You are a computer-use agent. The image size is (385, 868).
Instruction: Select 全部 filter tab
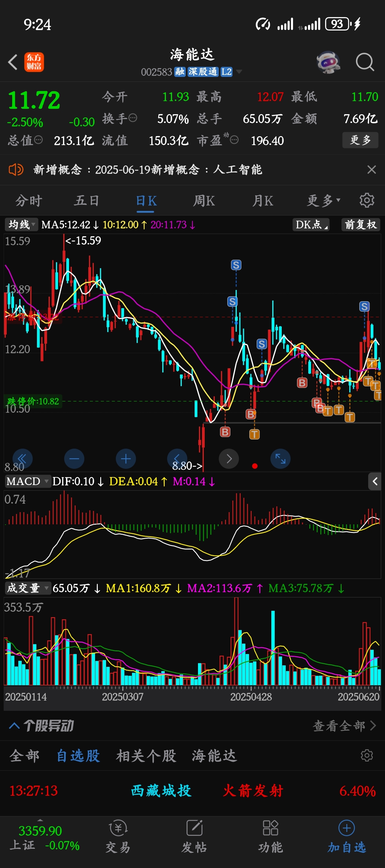[24, 756]
